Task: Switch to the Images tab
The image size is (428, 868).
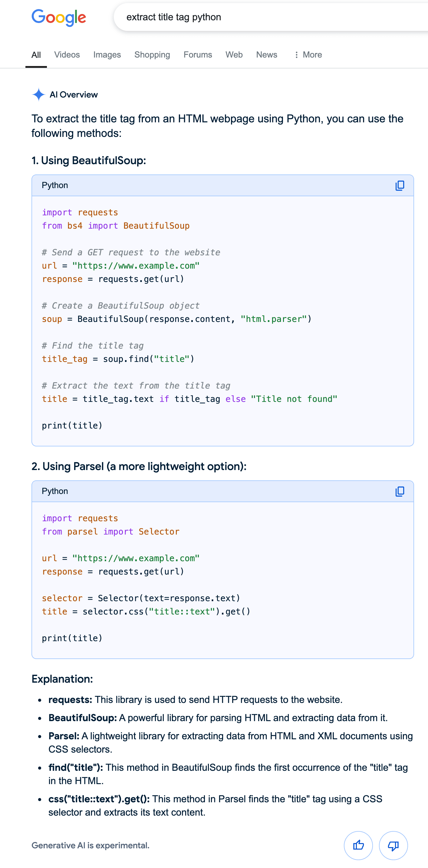Action: pyautogui.click(x=107, y=55)
